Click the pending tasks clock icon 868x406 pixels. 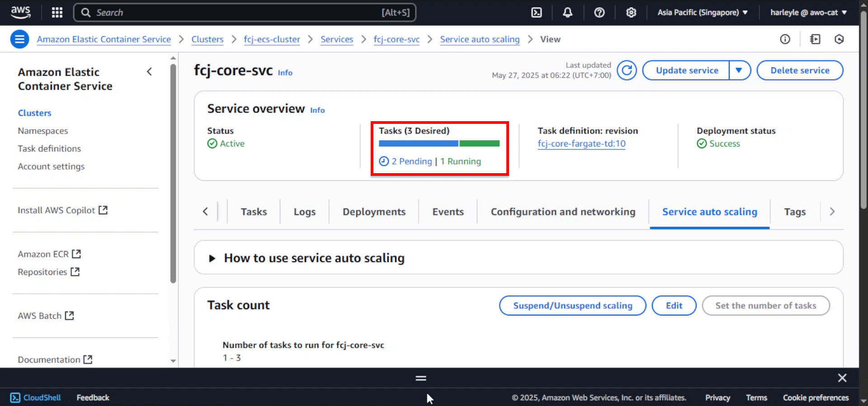point(384,161)
